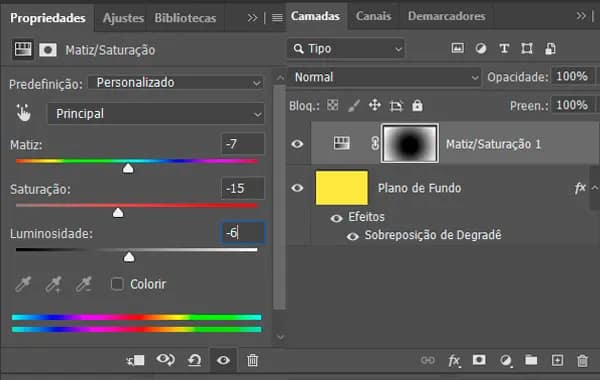Expand hidden tabs in Camadas panel group
The height and width of the screenshot is (380, 600).
581,16
